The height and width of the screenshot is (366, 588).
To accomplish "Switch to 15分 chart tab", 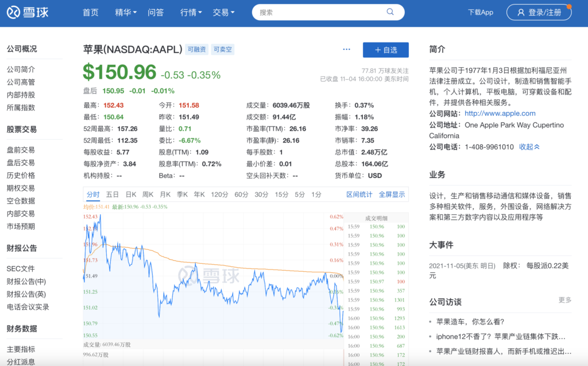I will click(281, 194).
